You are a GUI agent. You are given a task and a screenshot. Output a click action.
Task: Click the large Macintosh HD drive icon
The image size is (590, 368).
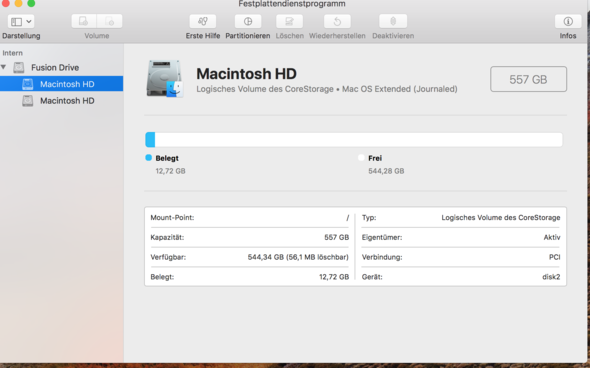[164, 79]
